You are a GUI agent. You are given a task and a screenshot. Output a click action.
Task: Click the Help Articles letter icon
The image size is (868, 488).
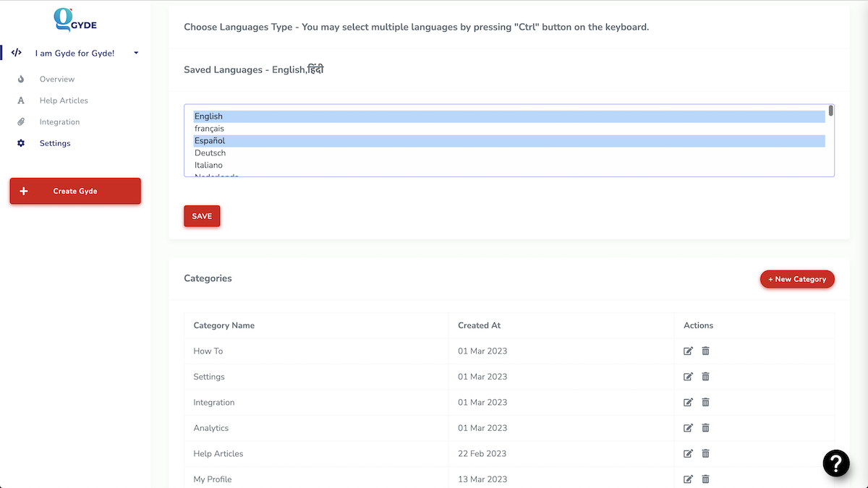[21, 100]
